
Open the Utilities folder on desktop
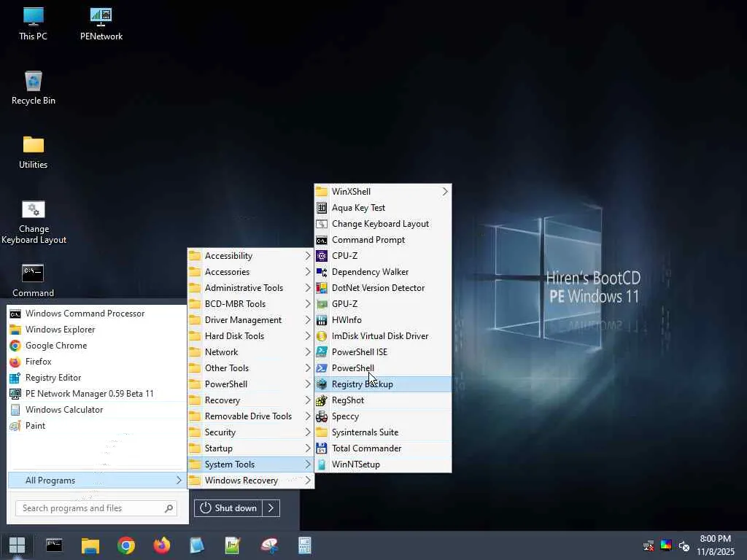pyautogui.click(x=34, y=152)
